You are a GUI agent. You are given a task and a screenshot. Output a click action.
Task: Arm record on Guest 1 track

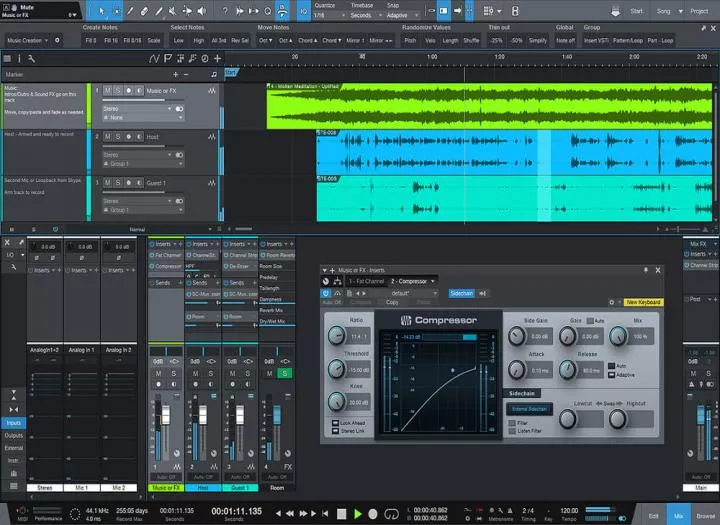click(129, 183)
